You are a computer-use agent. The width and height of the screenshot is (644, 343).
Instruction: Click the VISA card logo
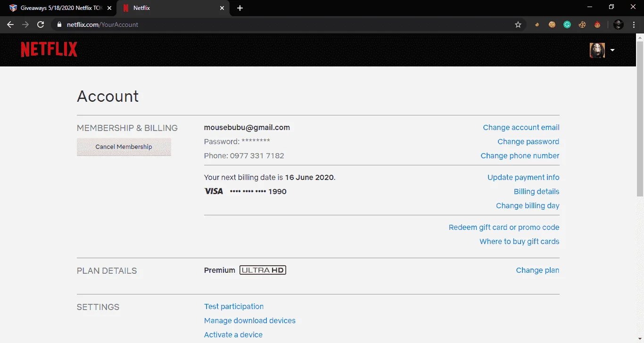pyautogui.click(x=214, y=191)
